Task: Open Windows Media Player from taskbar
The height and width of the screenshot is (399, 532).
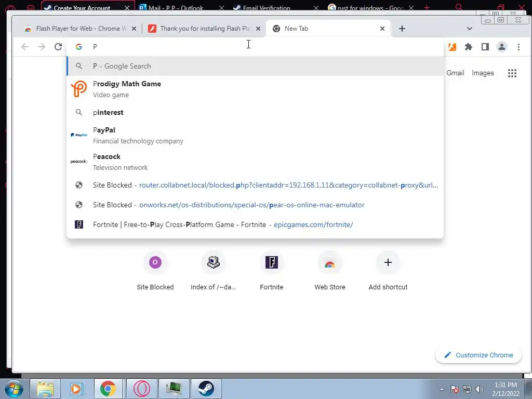Action: 76,389
